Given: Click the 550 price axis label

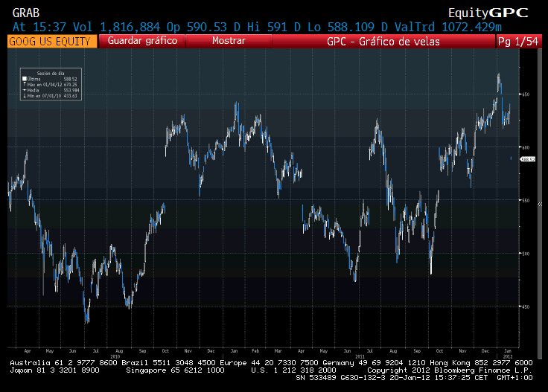Looking at the screenshot, I should [526, 200].
